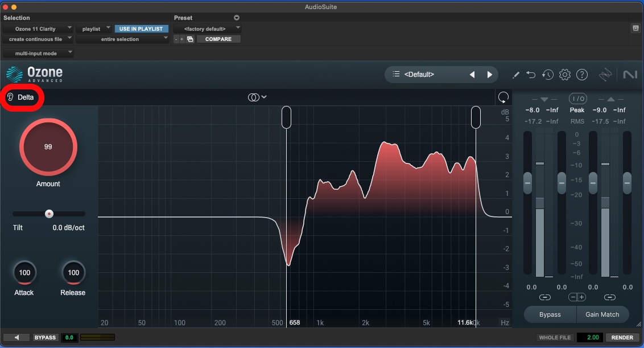Click the -17.5 output RMS value
The width and height of the screenshot is (644, 348).
[x=600, y=121]
